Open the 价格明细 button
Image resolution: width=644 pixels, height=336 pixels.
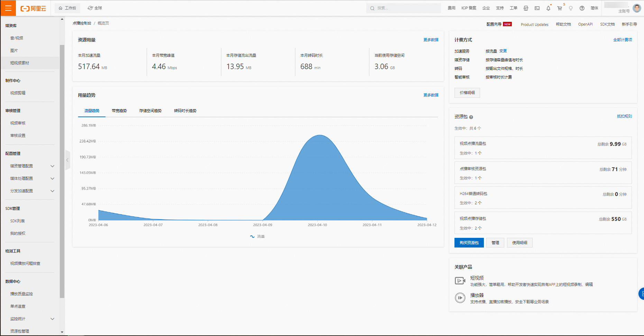pyautogui.click(x=467, y=93)
